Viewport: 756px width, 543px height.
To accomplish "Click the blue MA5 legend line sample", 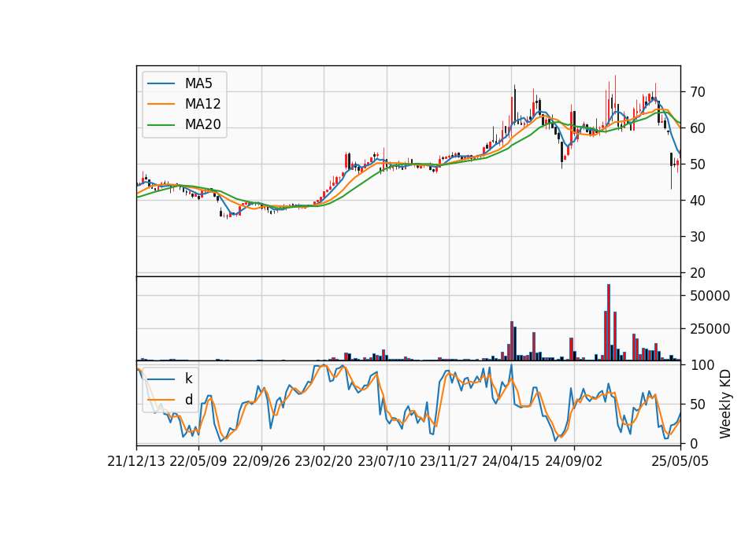I will [161, 83].
